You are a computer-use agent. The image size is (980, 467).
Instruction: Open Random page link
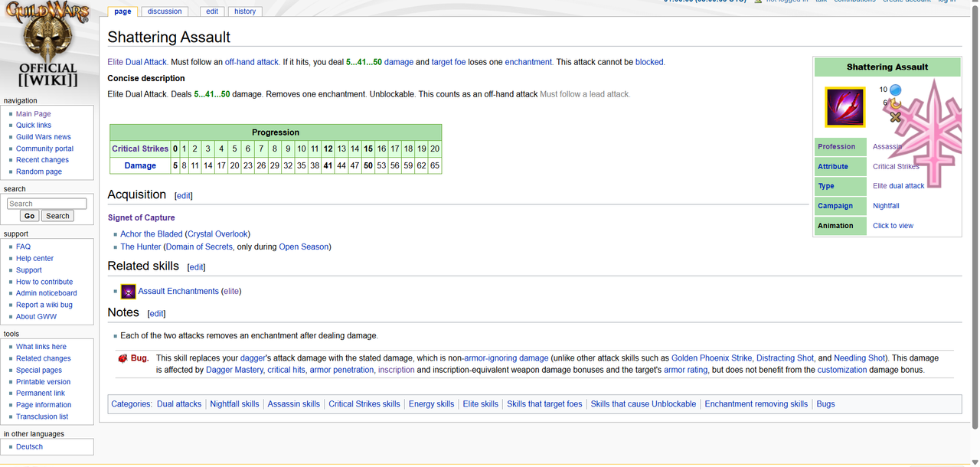pyautogui.click(x=39, y=171)
